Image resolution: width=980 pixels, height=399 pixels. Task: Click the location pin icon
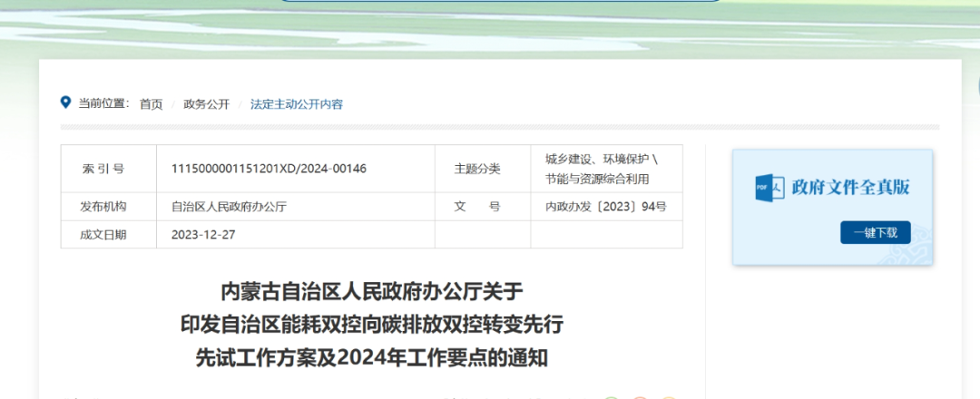pos(65,102)
